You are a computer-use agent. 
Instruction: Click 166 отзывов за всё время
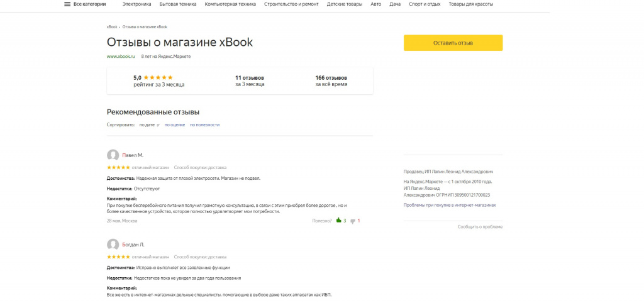point(331,81)
